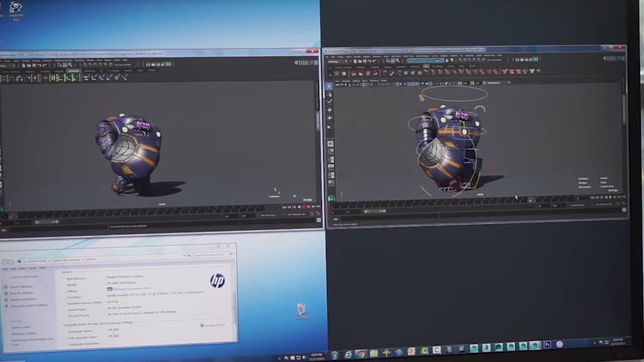
Task: Open View panel menu in right Maya viewport
Action: [338, 81]
